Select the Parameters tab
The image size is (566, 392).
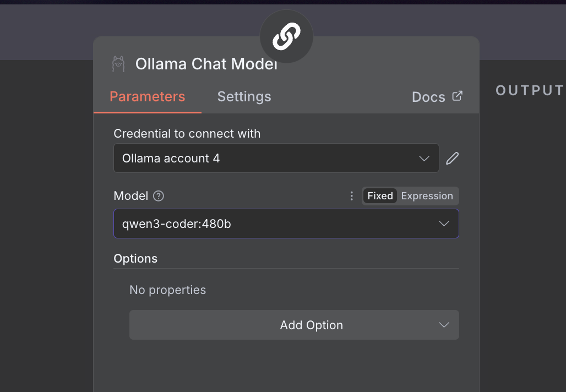[147, 96]
